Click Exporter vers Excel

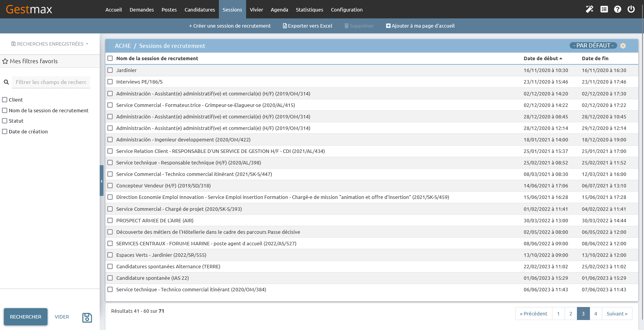[307, 26]
